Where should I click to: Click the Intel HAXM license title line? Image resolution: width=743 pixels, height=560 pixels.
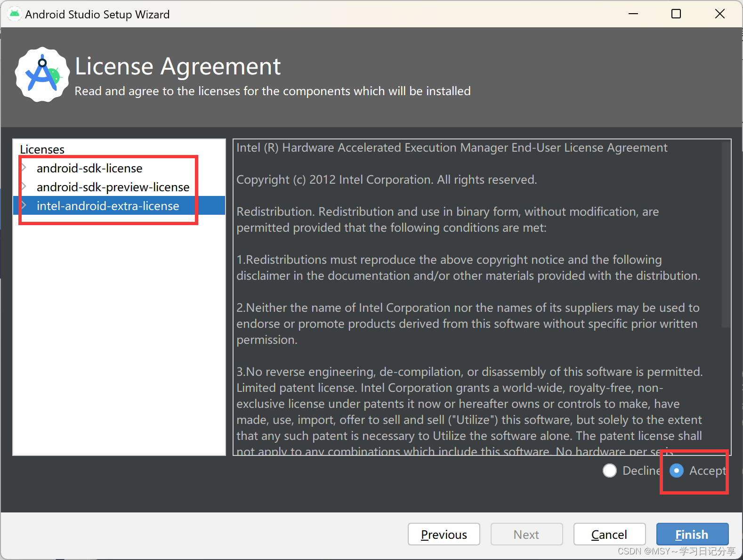[452, 147]
